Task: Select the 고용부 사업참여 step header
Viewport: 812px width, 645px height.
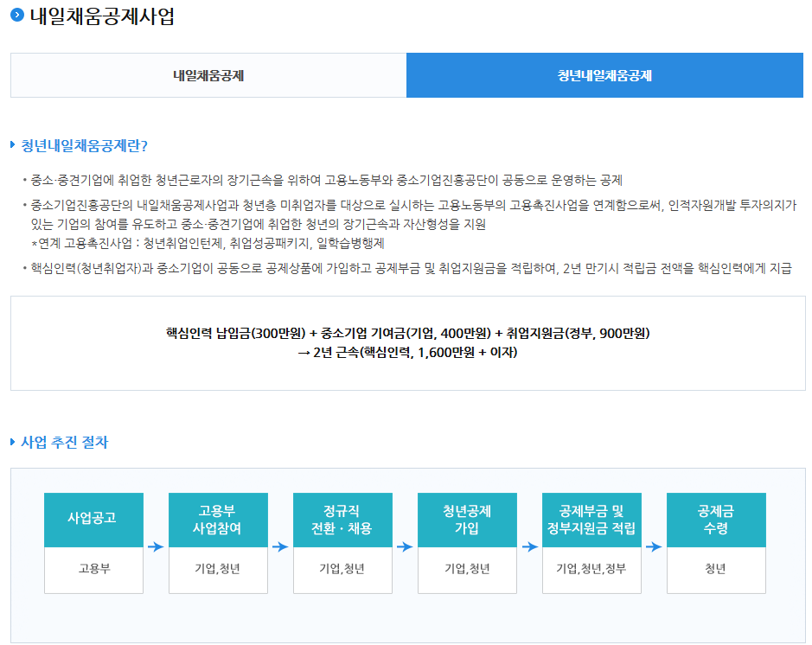Action: (218, 520)
